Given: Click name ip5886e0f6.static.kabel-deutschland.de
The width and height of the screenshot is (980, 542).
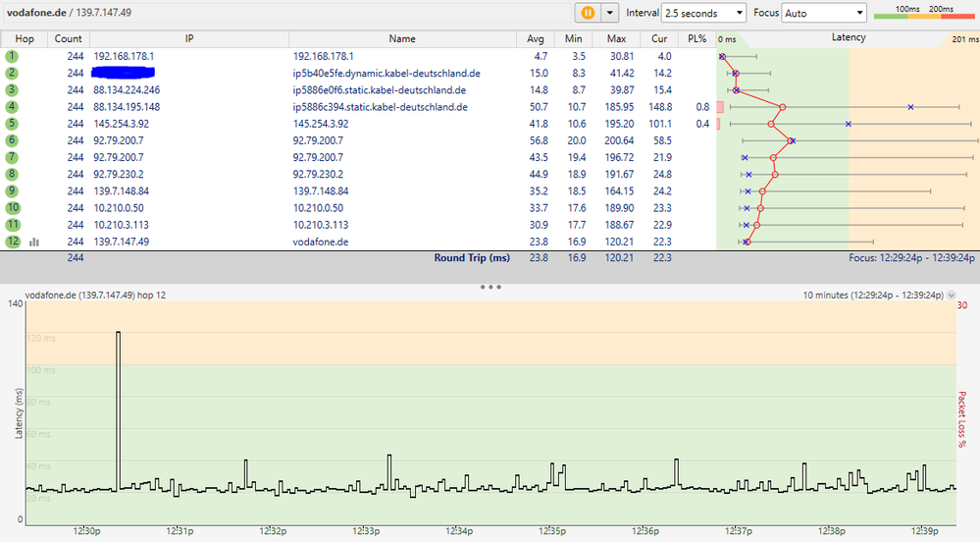Looking at the screenshot, I should pos(380,90).
